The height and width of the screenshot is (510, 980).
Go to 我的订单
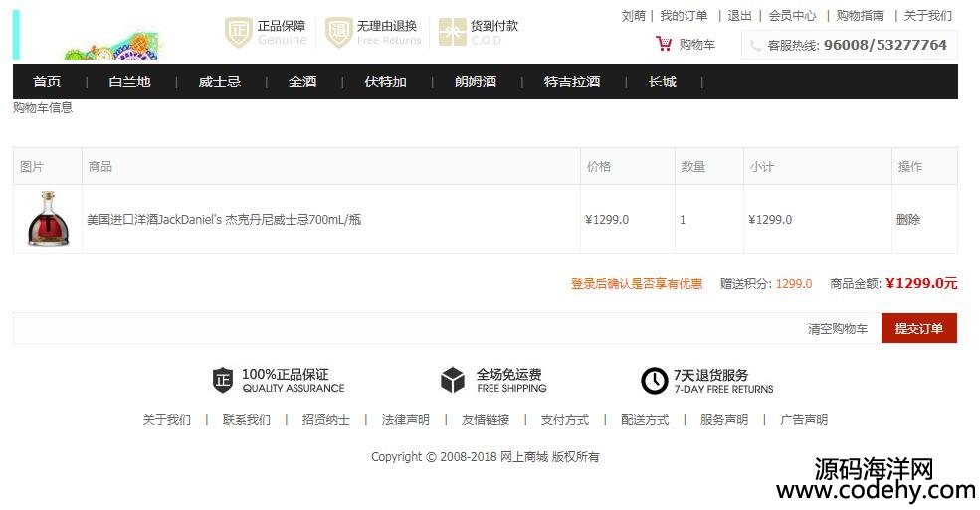[684, 16]
